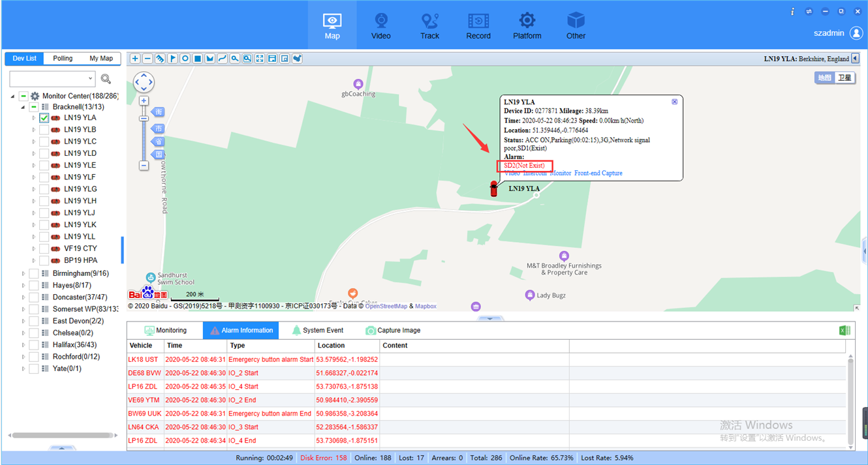The image size is (868, 465).
Task: Collapse the Monitor Center root node
Action: (12, 97)
